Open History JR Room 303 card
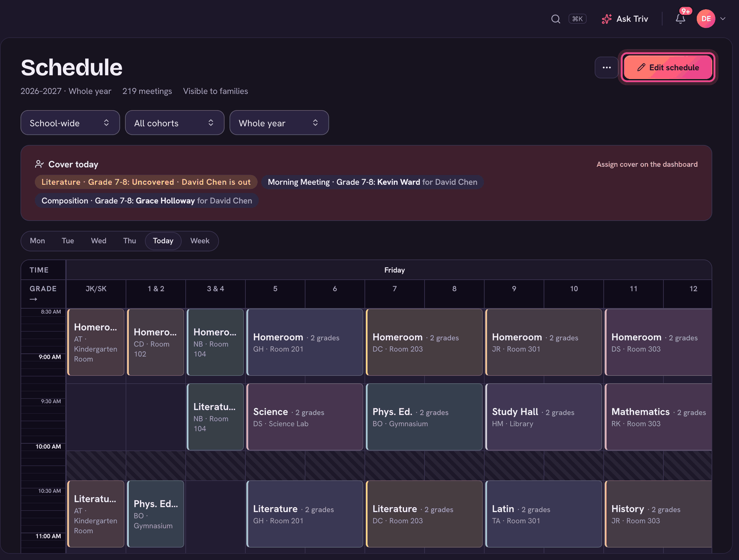739x560 pixels. [658, 514]
